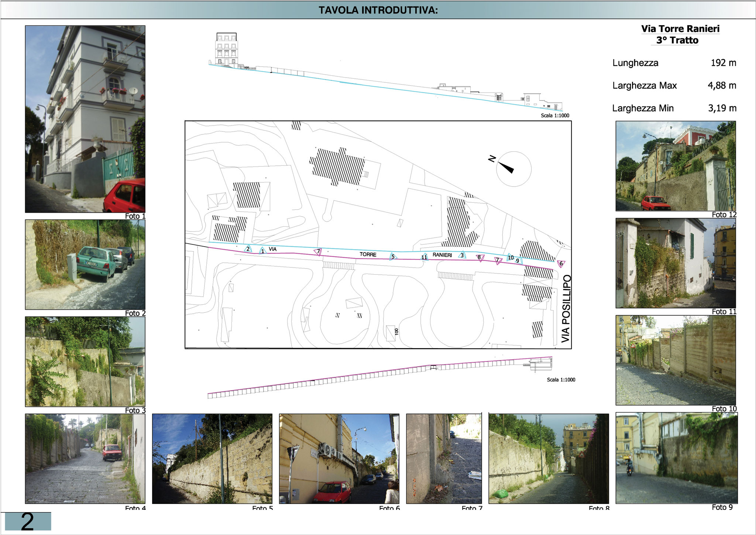Click the Lunghezza 192 m value
The image size is (756, 535).
point(723,63)
